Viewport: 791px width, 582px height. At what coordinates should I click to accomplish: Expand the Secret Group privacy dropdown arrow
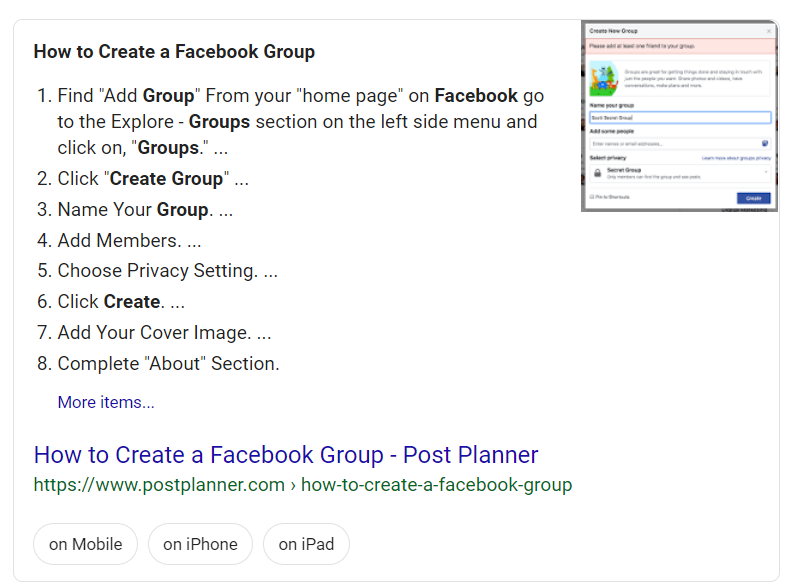point(767,172)
